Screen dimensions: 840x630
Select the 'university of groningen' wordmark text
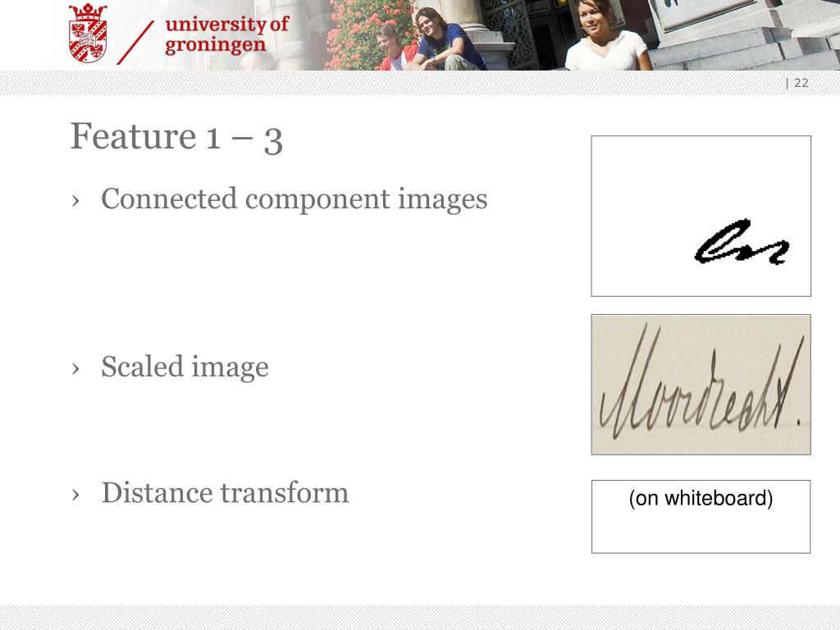tap(226, 34)
